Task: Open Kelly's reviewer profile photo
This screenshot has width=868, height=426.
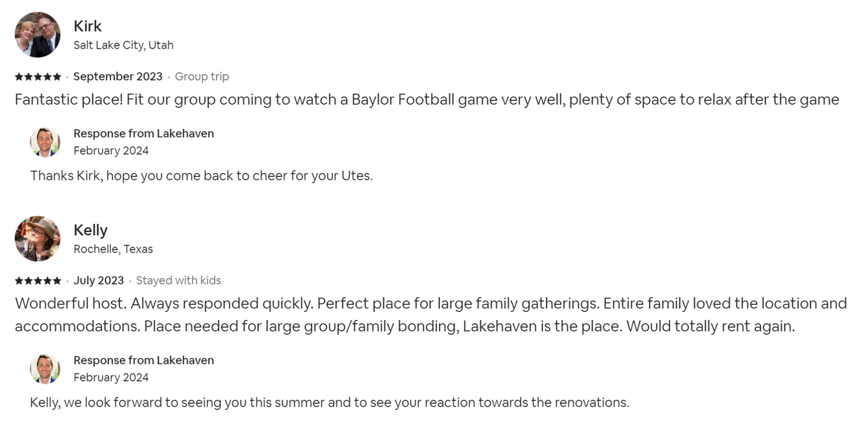Action: (37, 239)
